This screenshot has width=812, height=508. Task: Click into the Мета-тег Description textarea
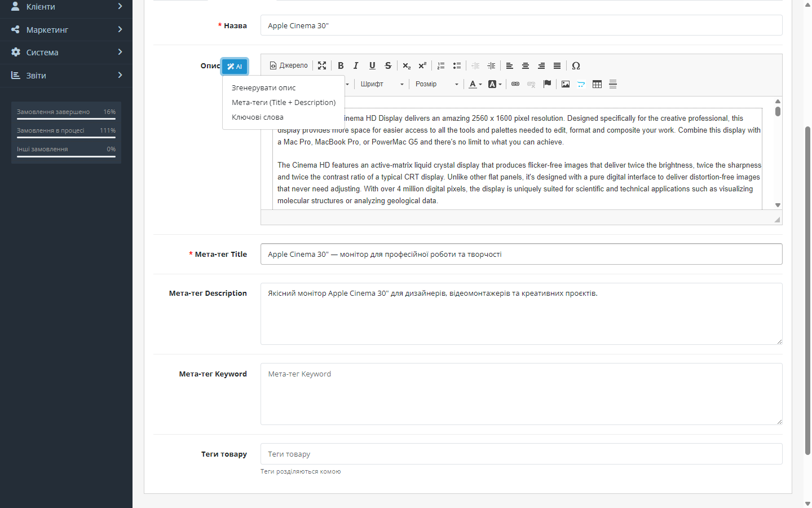point(522,314)
